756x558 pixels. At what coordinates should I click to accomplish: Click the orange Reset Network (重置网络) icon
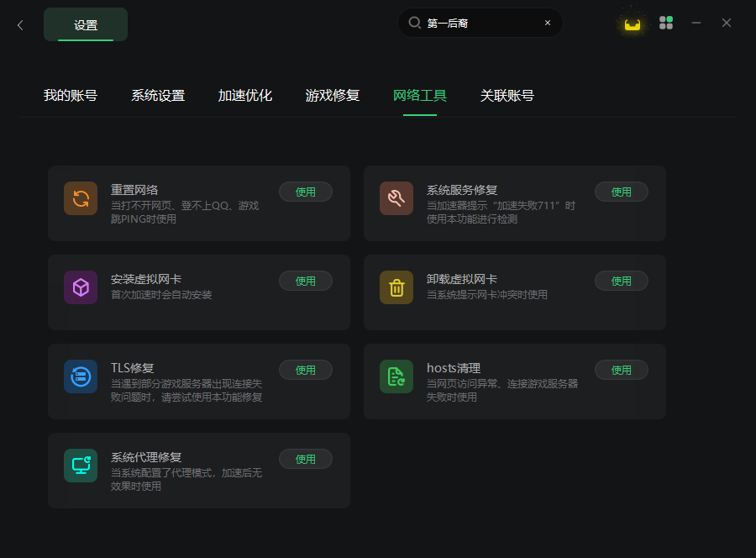pyautogui.click(x=81, y=198)
